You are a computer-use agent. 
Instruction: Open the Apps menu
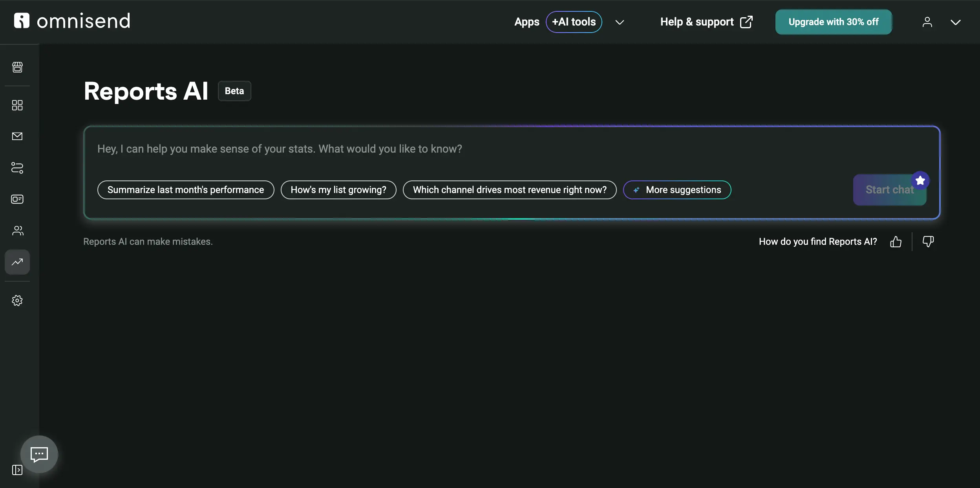(527, 22)
